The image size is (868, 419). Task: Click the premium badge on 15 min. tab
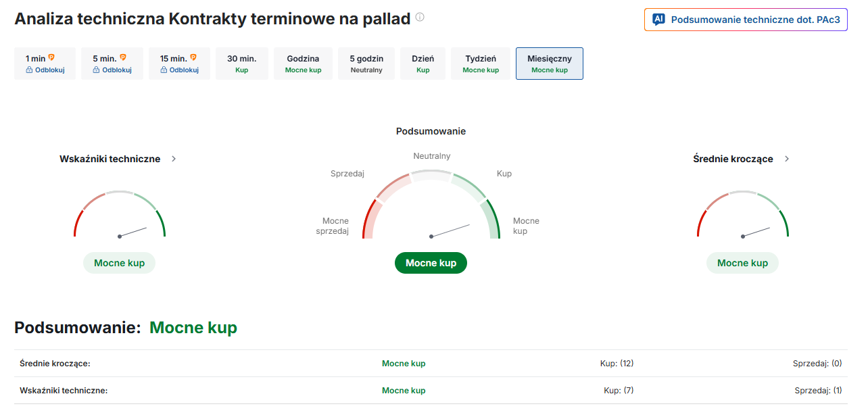point(193,58)
